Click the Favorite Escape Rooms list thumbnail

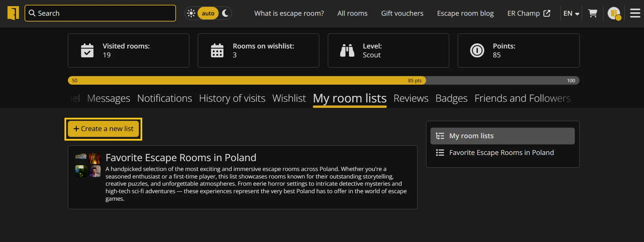[88, 165]
